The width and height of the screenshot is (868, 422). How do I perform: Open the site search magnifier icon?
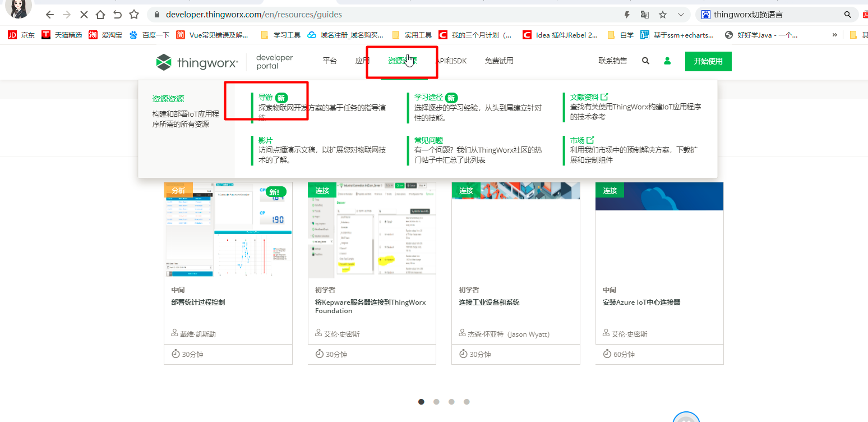tap(645, 60)
